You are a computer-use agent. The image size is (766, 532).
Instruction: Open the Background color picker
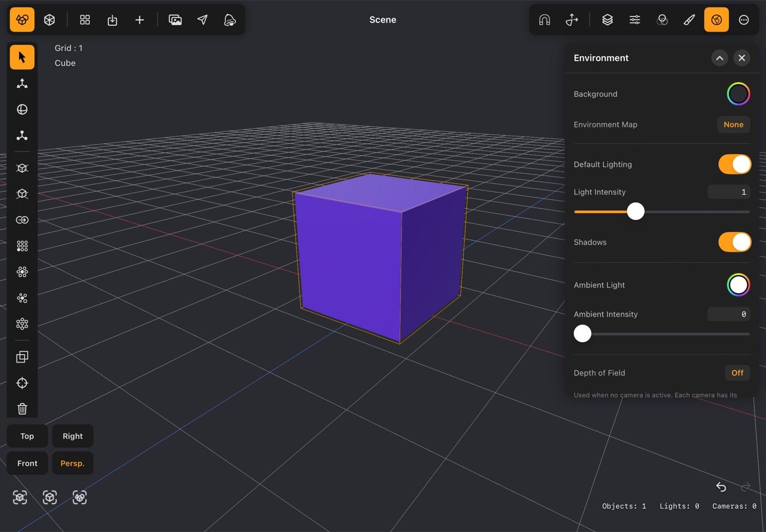click(x=738, y=94)
